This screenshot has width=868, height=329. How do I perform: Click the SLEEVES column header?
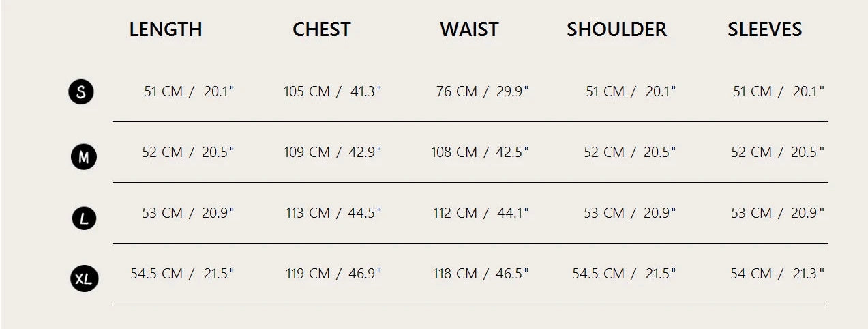[x=765, y=29]
